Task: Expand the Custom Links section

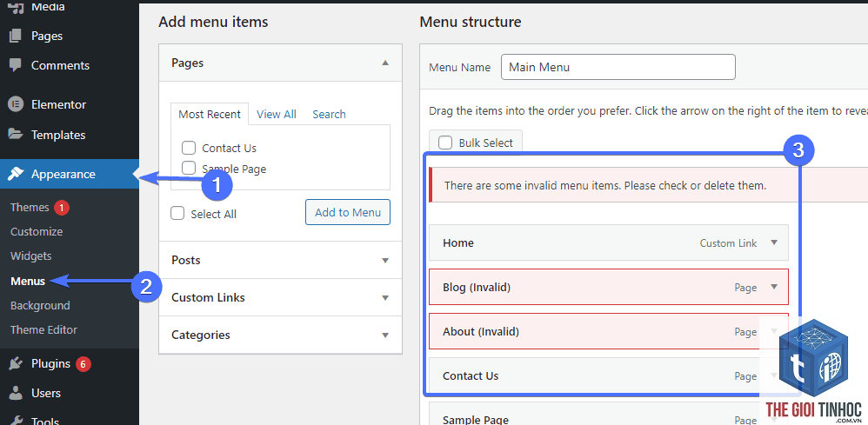Action: (385, 298)
